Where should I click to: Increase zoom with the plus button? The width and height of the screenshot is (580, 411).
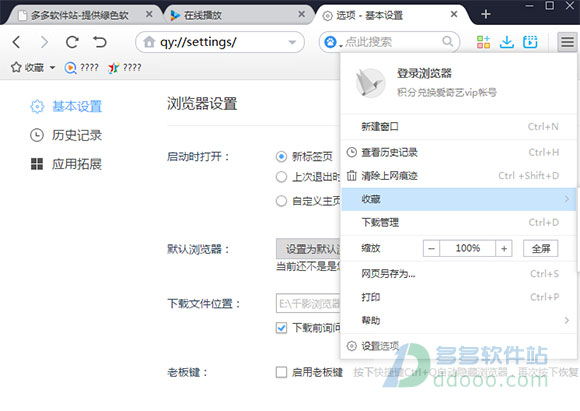(x=504, y=248)
